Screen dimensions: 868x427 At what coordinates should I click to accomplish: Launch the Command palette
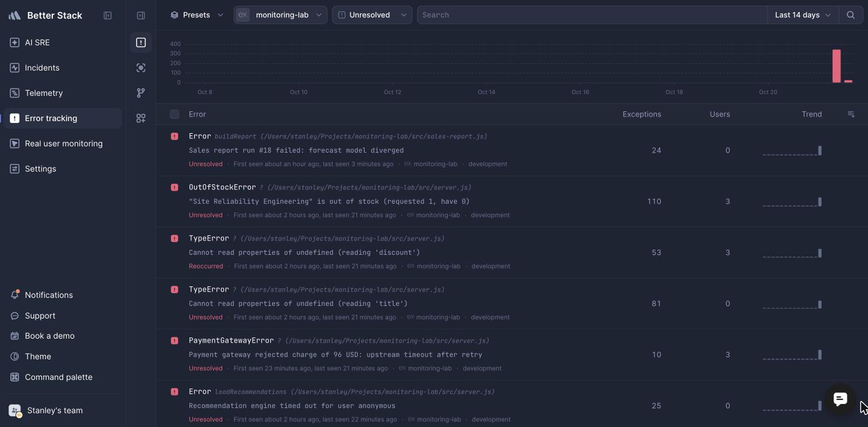(x=63, y=377)
